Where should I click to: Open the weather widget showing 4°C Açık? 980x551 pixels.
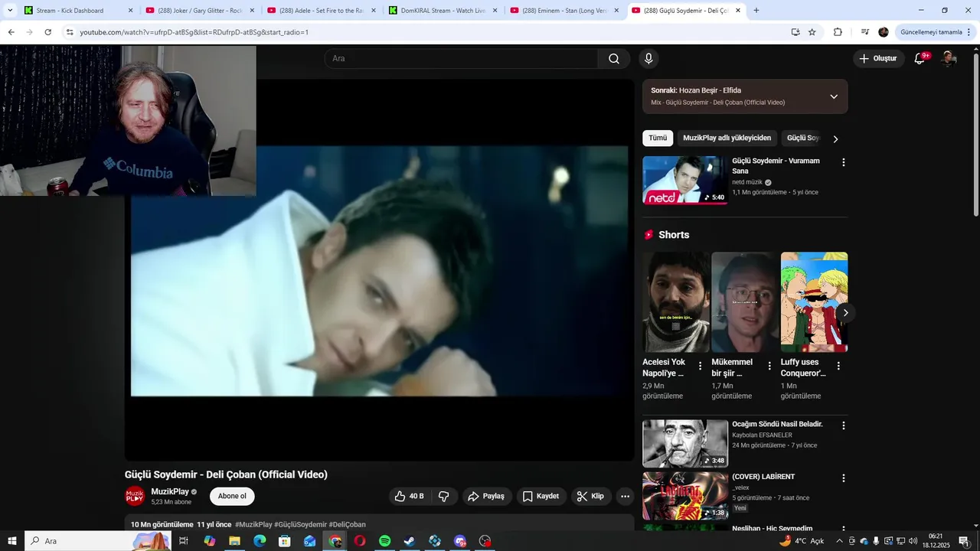tap(802, 541)
